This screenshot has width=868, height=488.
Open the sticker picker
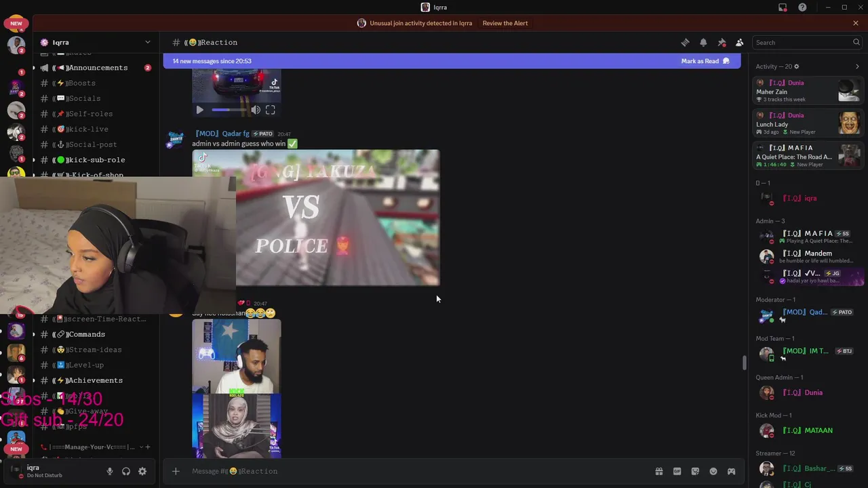pos(695,471)
